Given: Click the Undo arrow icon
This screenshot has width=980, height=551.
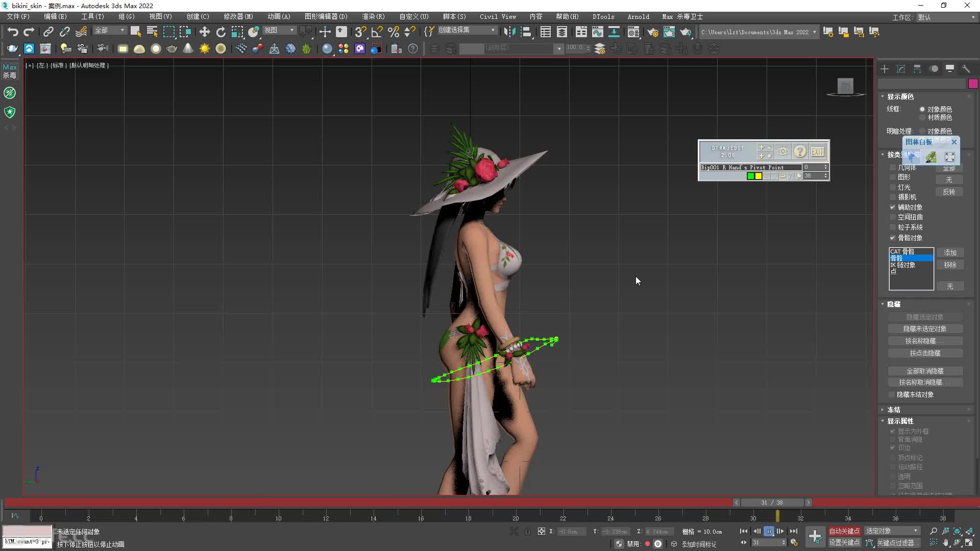Looking at the screenshot, I should point(13,32).
